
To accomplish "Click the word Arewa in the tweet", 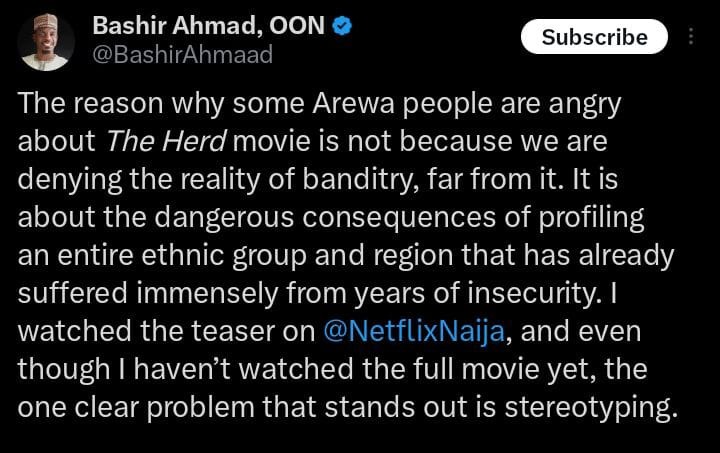I will point(353,103).
